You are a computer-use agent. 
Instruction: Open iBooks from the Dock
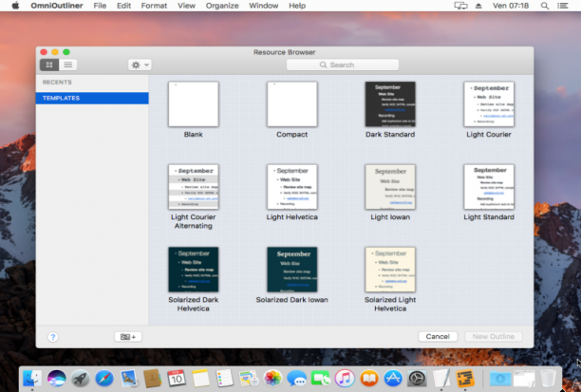[369, 379]
